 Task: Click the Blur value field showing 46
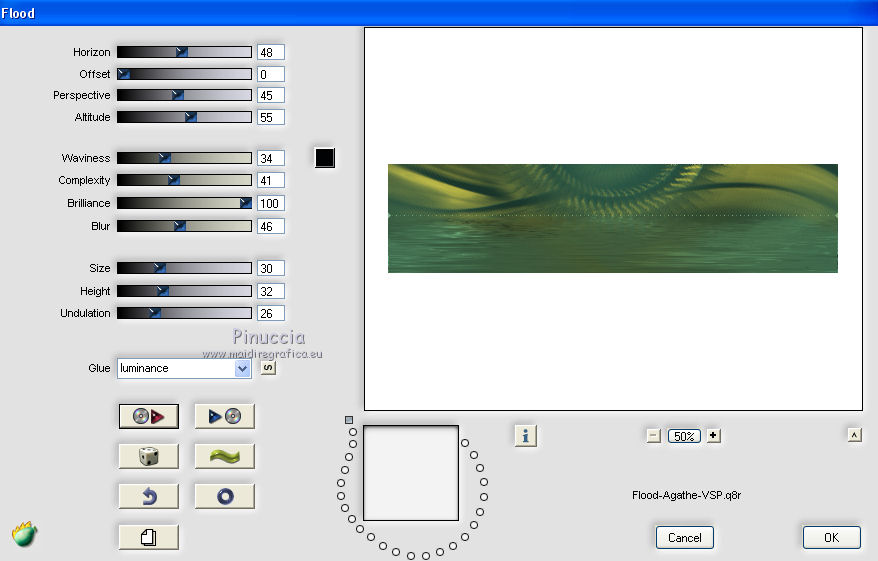(270, 226)
